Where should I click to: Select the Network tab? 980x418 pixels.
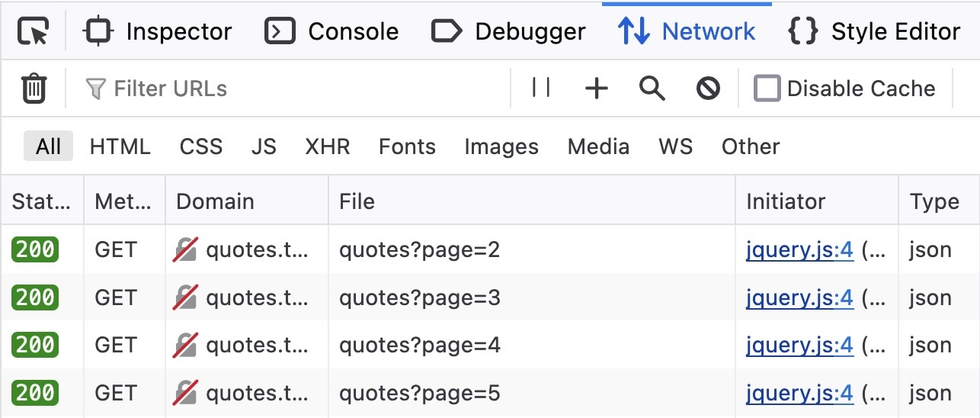click(687, 31)
